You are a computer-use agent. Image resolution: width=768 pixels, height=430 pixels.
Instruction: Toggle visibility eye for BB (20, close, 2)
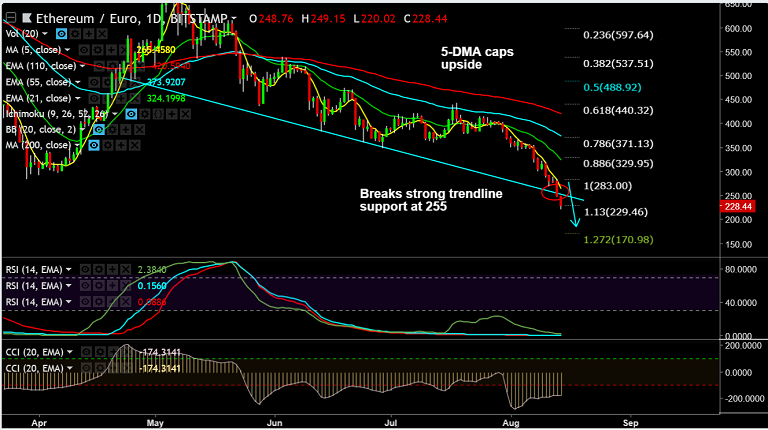98,129
